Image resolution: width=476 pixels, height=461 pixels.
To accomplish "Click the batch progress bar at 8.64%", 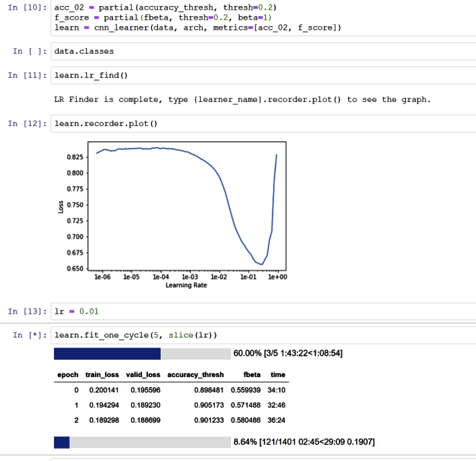I will [142, 442].
